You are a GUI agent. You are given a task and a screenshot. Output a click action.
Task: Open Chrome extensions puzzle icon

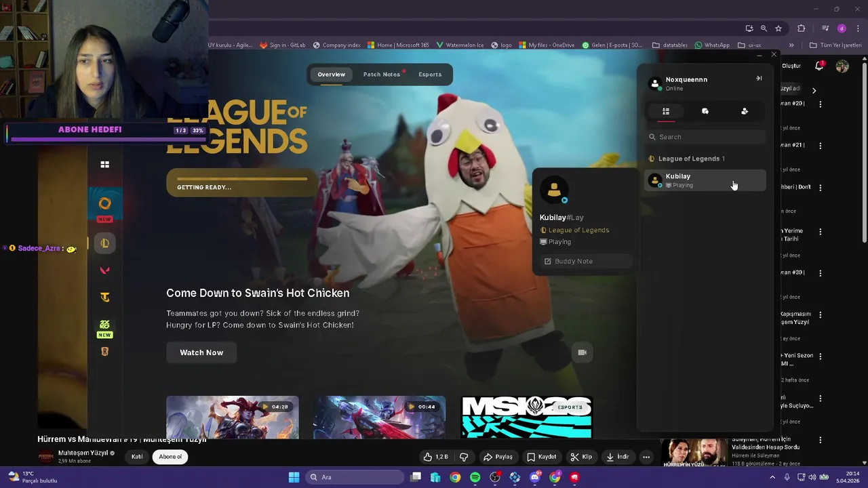point(802,28)
